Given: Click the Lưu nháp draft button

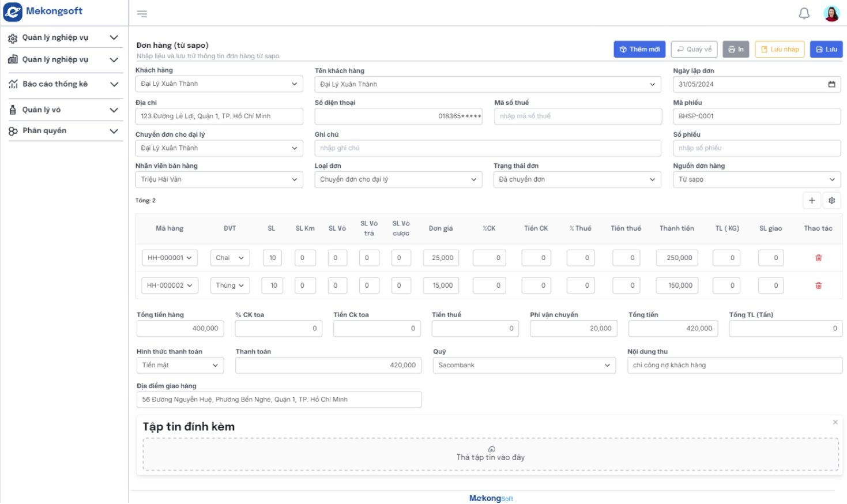Looking at the screenshot, I should 780,49.
